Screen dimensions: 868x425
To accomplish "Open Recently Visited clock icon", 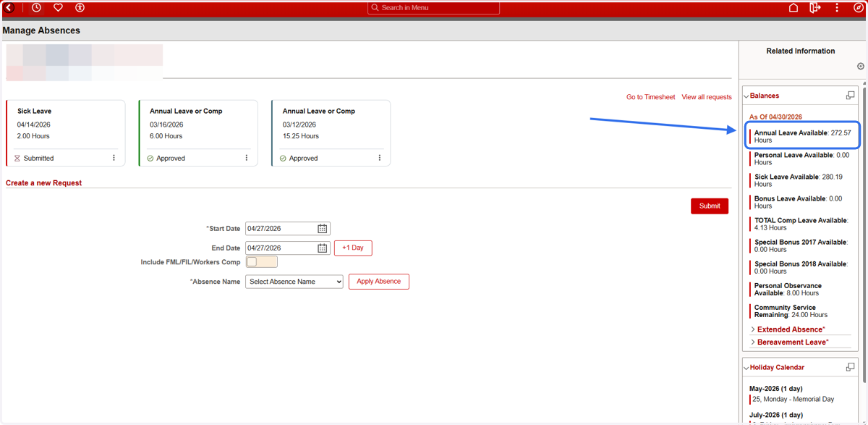I will [36, 8].
